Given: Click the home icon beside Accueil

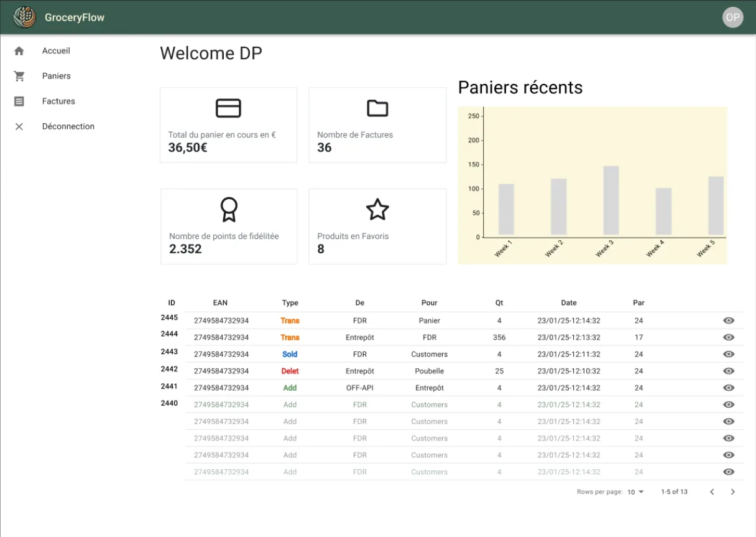Looking at the screenshot, I should tap(19, 51).
